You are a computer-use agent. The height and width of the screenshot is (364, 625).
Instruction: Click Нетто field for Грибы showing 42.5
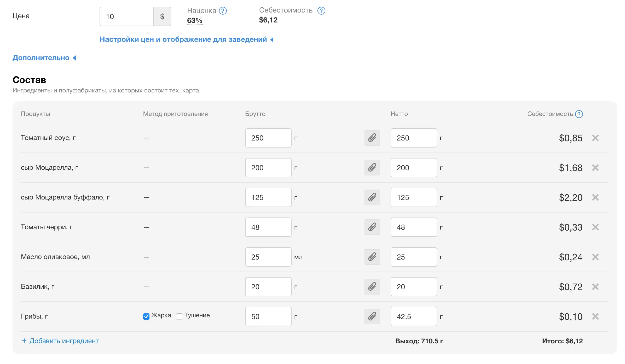(414, 316)
